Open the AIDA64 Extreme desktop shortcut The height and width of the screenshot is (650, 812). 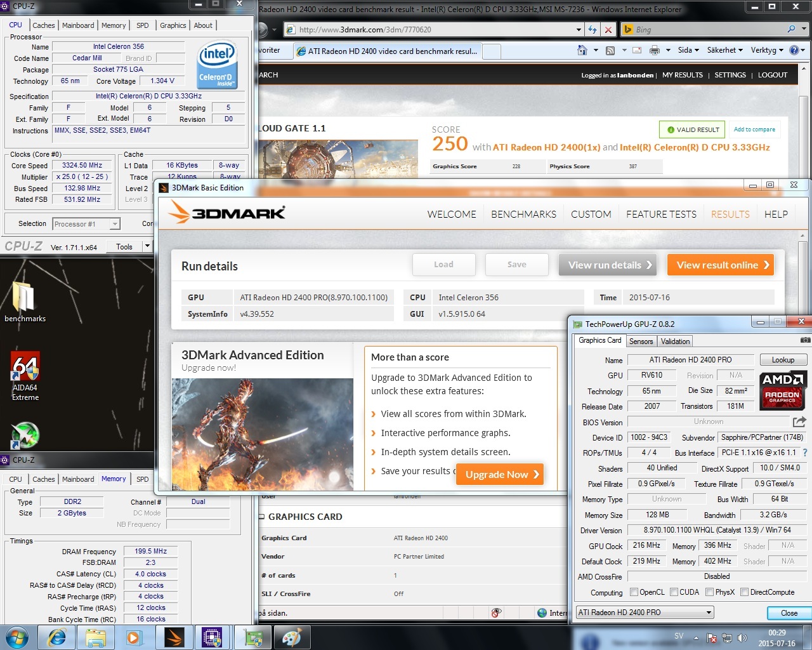click(x=25, y=376)
